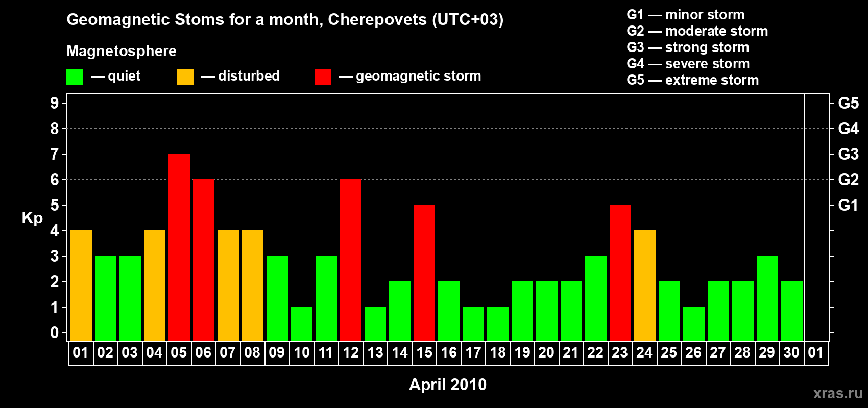Click the 'geomagnetic storm' legend label
This screenshot has height=408, width=868.
[419, 76]
